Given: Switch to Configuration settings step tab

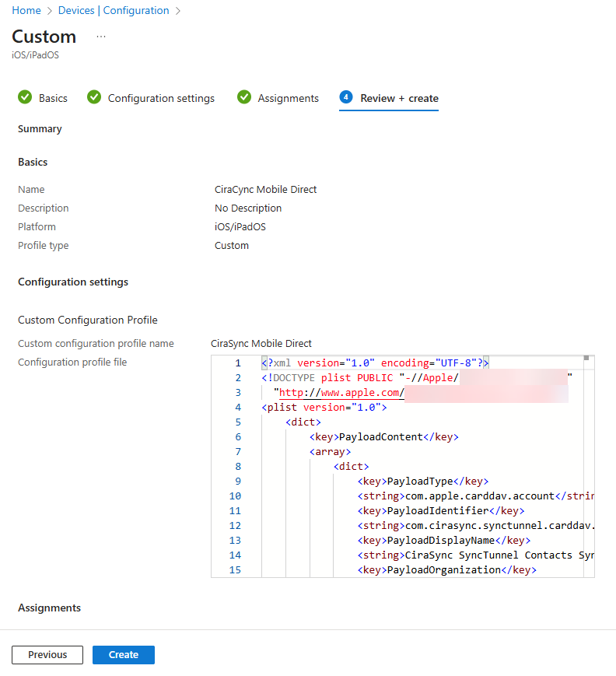Looking at the screenshot, I should click(161, 98).
